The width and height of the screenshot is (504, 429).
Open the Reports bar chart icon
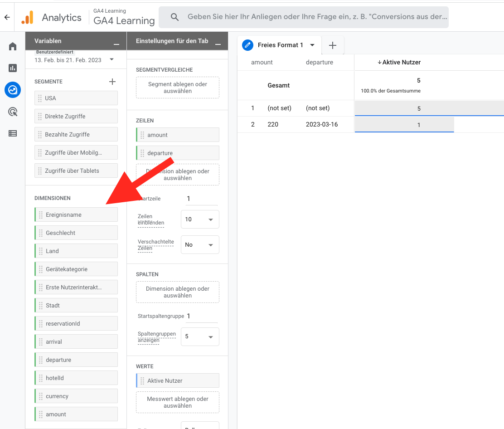tap(13, 68)
